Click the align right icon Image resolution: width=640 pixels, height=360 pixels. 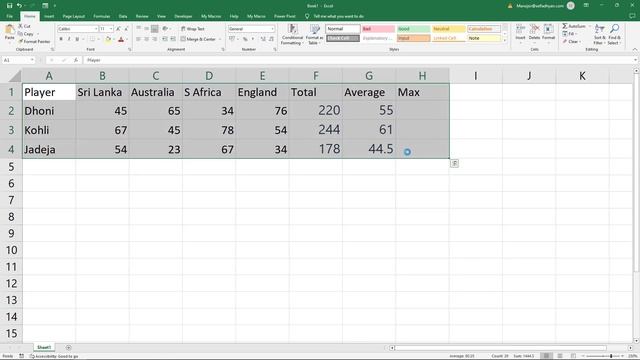coord(154,39)
